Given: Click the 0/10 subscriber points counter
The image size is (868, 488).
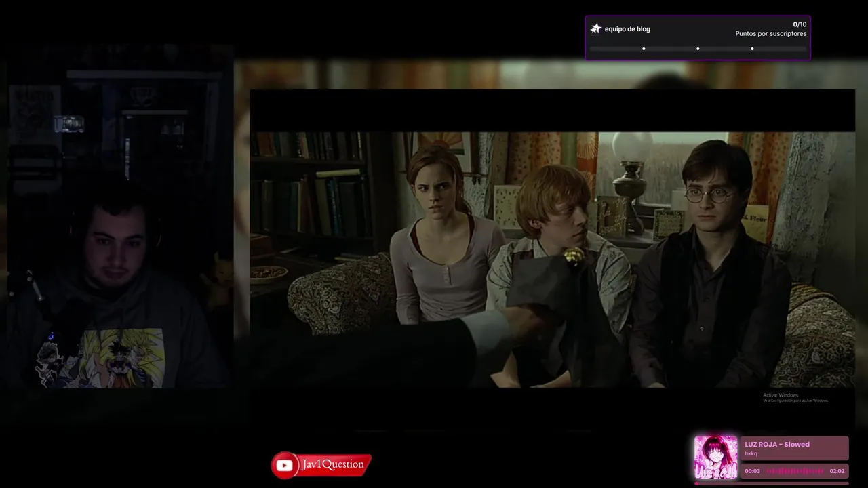Looking at the screenshot, I should click(800, 24).
